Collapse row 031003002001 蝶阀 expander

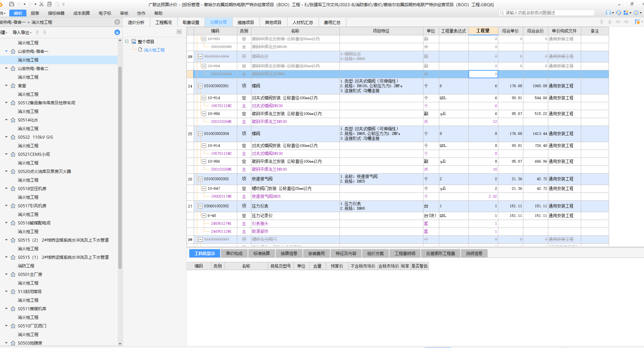(x=201, y=86)
